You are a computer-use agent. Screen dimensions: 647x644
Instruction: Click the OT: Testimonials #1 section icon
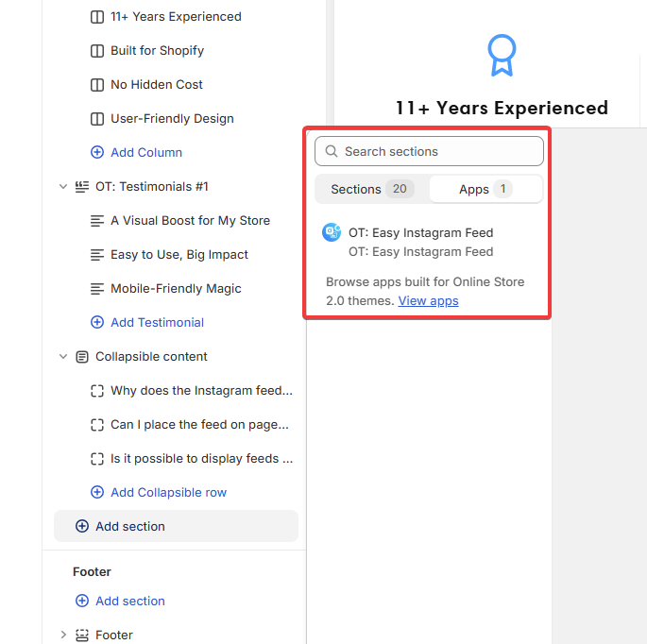(x=82, y=187)
